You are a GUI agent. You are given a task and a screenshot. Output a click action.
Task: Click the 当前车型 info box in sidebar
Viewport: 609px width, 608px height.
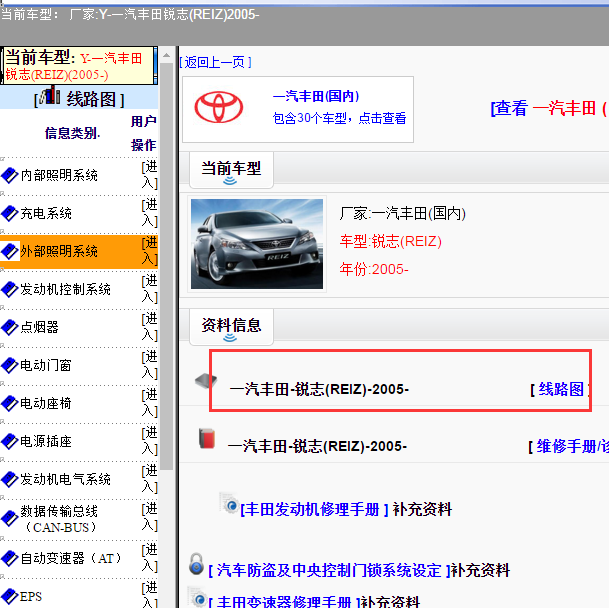pos(79,66)
